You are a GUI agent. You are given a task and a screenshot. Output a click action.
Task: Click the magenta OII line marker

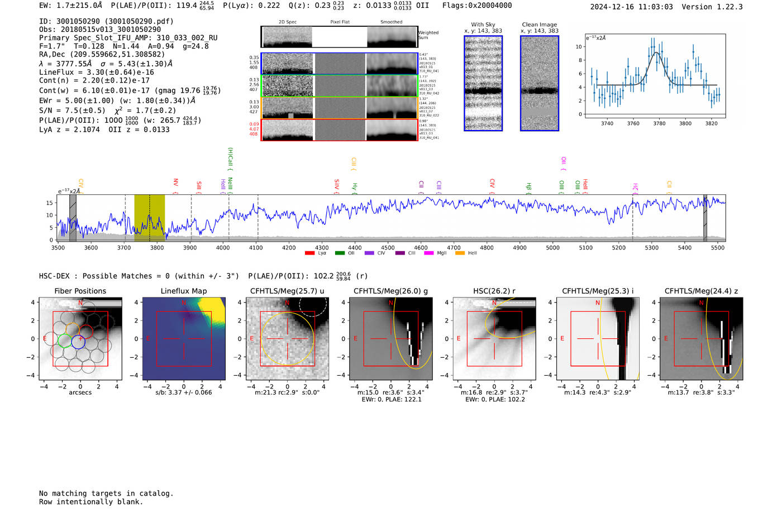click(563, 164)
